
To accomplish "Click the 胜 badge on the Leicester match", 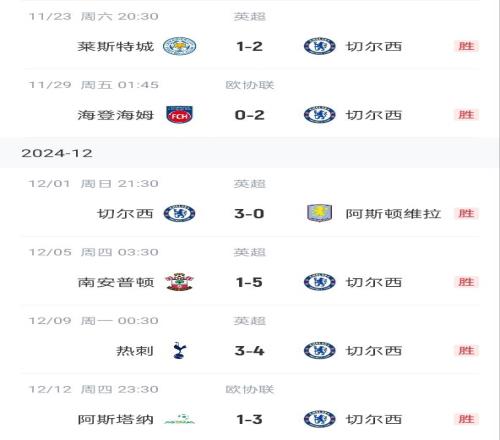I will (x=466, y=46).
